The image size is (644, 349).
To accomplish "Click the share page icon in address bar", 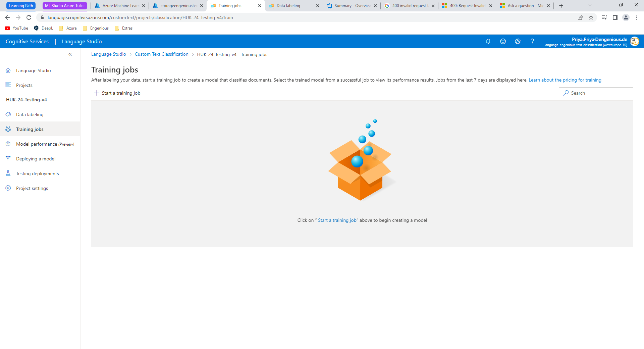I will click(x=580, y=17).
